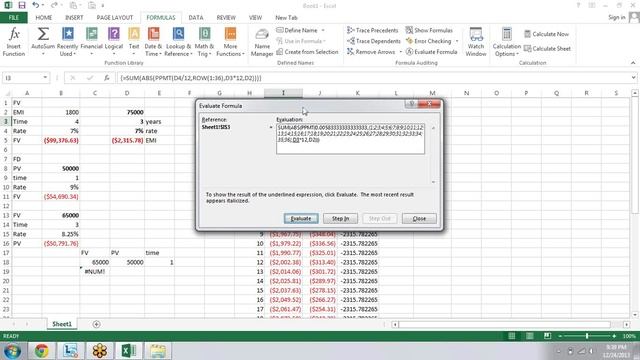Select cell B2 containing 1800
This screenshot has width=640, height=360.
point(61,112)
